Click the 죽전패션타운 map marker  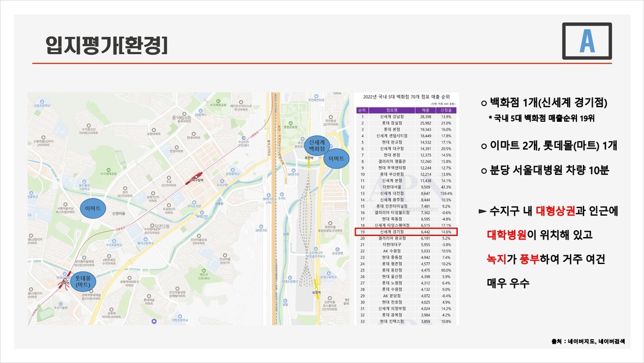(316, 98)
